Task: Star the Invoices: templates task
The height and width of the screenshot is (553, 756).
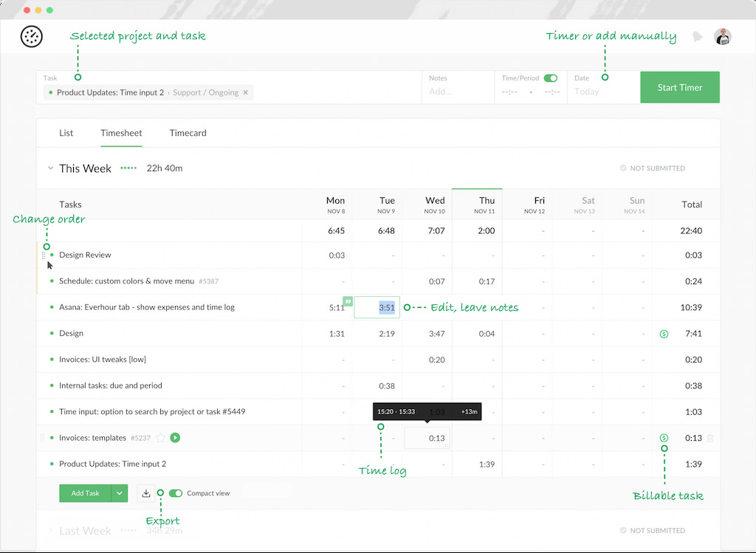Action: click(162, 438)
